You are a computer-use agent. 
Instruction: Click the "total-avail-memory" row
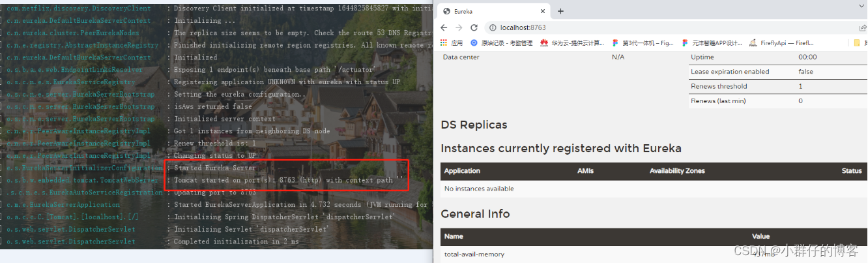(654, 254)
